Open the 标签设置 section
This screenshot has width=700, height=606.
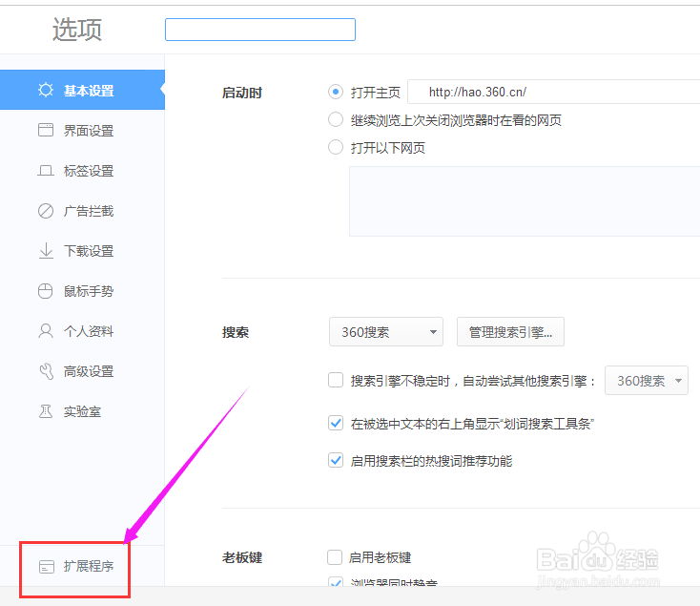[x=82, y=170]
